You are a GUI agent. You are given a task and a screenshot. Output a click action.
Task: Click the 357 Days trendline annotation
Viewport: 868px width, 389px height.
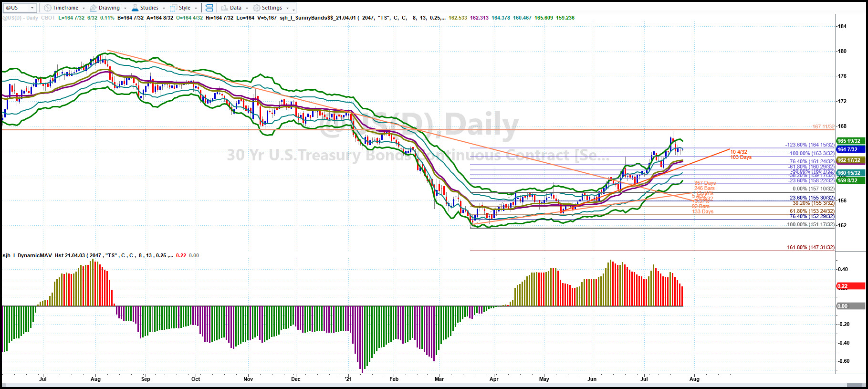pos(705,183)
